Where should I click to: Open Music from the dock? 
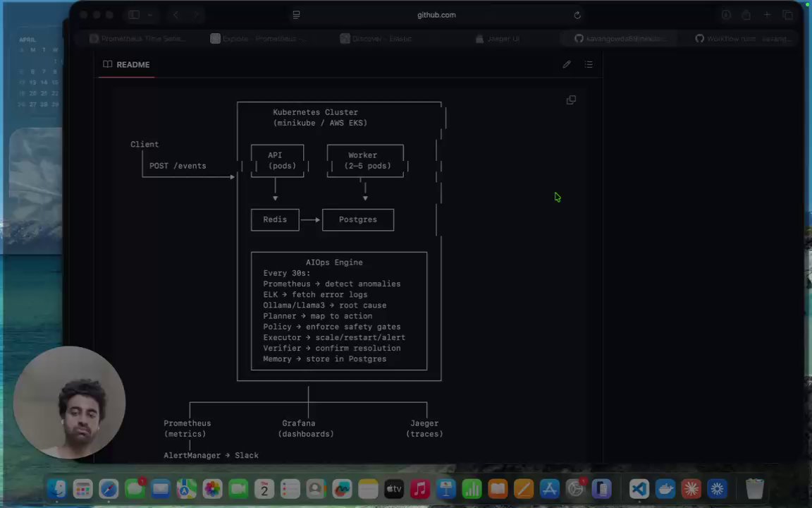pos(420,489)
